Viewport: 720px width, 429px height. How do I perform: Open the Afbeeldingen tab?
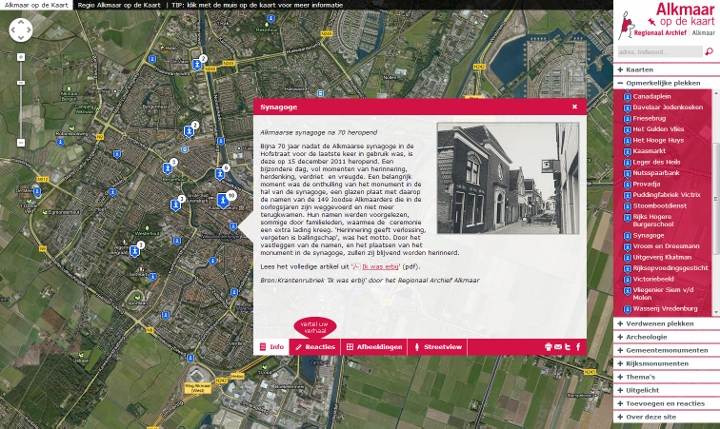pos(375,347)
